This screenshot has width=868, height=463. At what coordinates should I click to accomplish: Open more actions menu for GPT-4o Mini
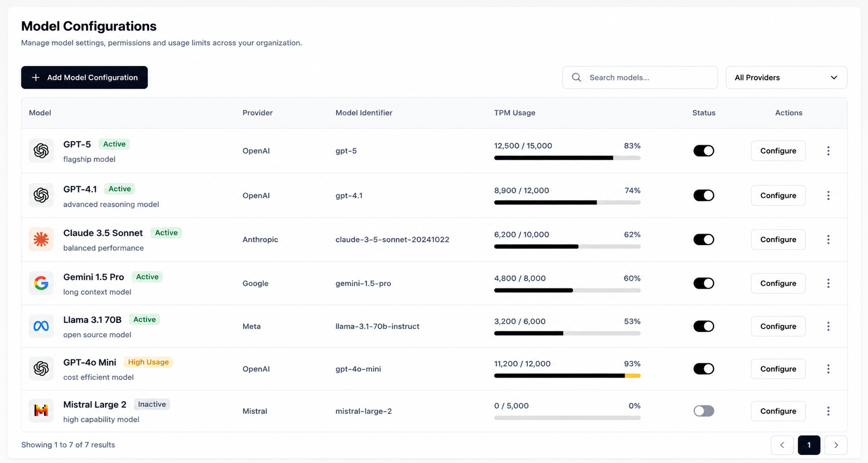828,369
